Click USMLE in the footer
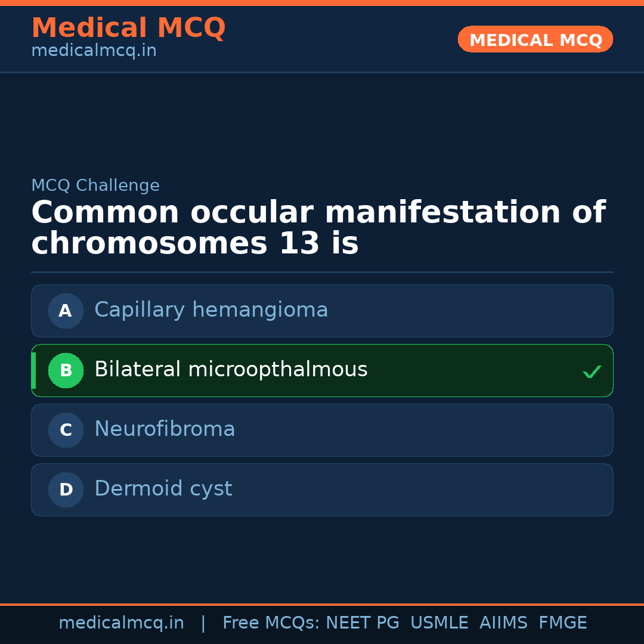 (x=439, y=623)
